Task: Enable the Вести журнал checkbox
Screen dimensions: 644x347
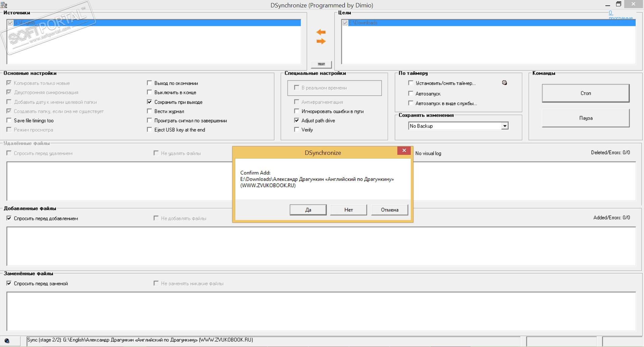Action: 150,111
